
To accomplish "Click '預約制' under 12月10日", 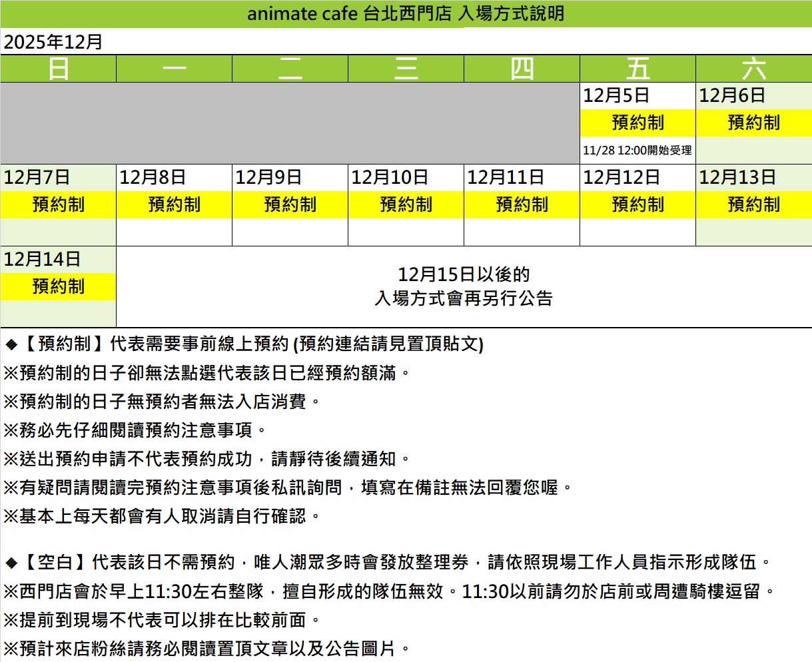I will point(406,204).
